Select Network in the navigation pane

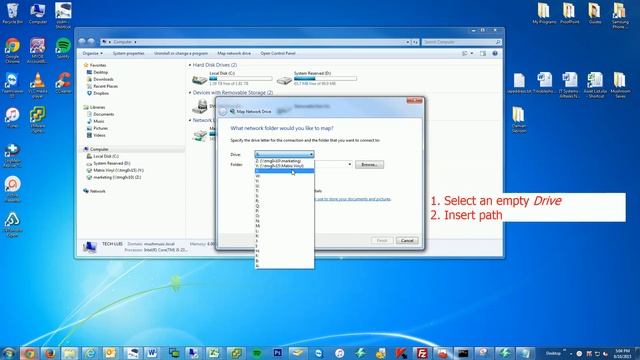97,191
